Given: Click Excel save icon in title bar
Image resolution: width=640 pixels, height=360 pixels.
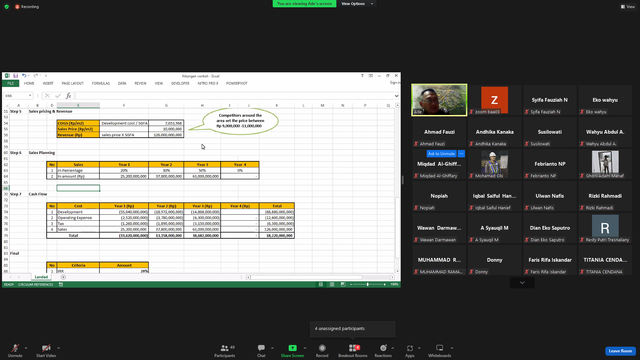Looking at the screenshot, I should [x=16, y=76].
